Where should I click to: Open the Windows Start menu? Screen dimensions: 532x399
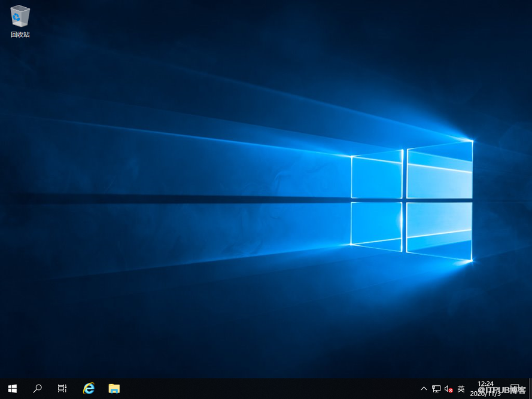[x=12, y=388]
